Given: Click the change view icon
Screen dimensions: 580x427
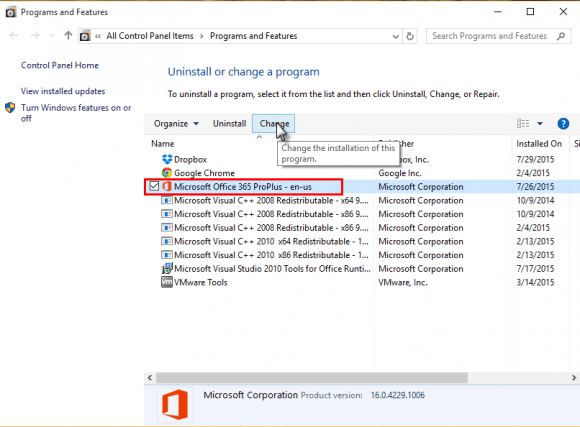Looking at the screenshot, I should pos(523,123).
